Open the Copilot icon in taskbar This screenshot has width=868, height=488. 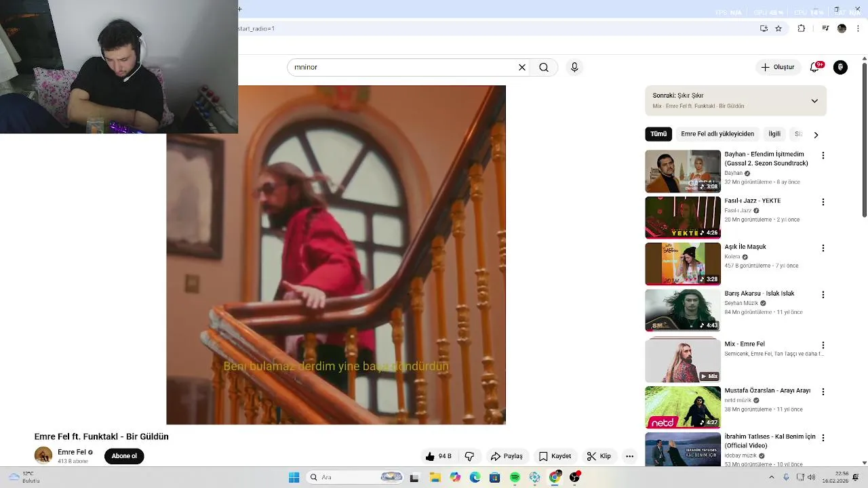click(455, 477)
